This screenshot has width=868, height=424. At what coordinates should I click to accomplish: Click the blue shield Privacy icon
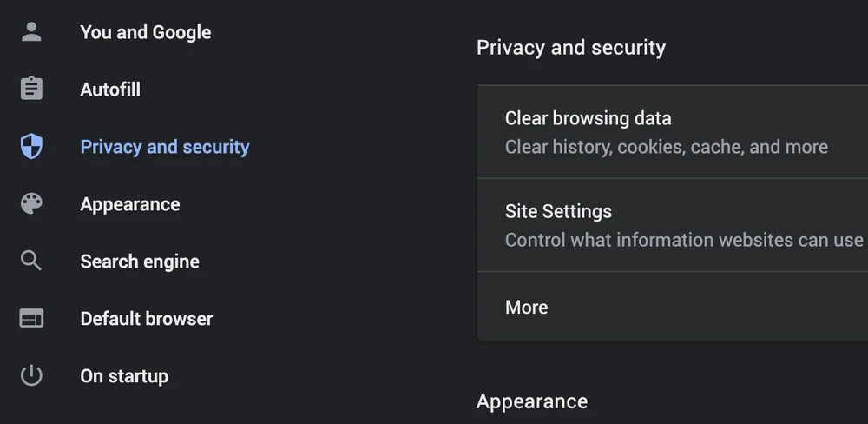point(31,147)
